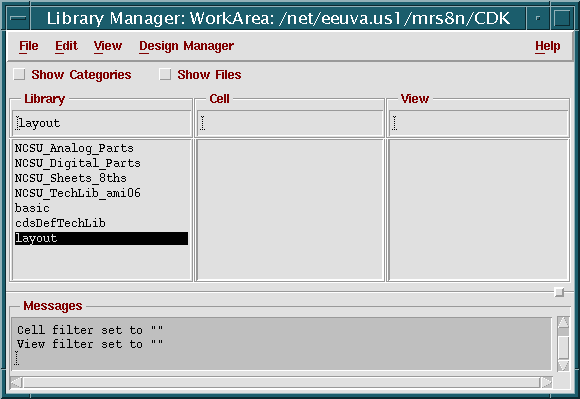Image resolution: width=580 pixels, height=399 pixels.
Task: Click the Library filter field containing layout
Action: pos(101,124)
